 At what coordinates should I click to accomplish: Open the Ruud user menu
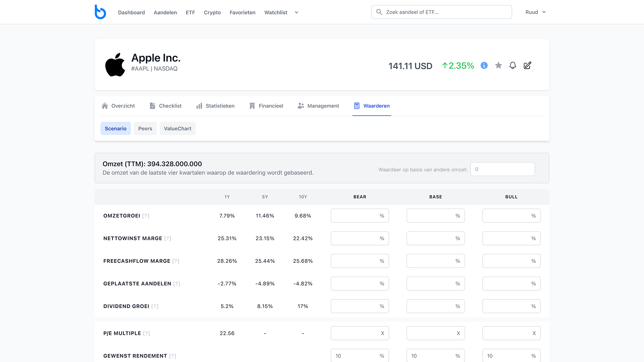536,12
